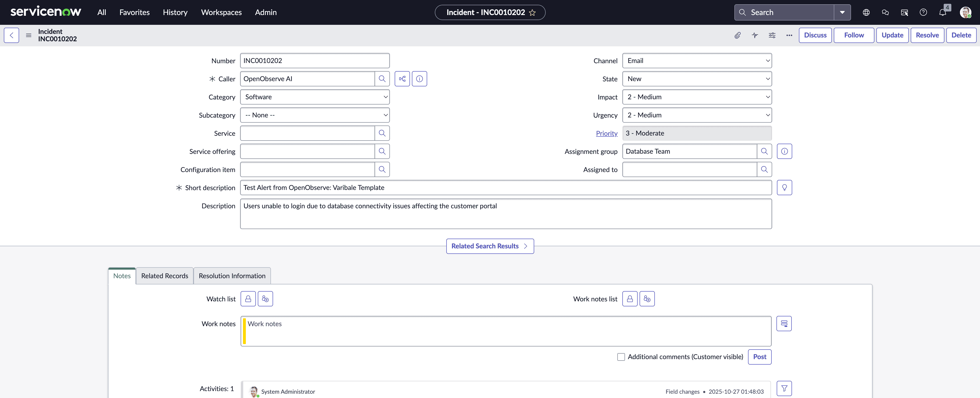This screenshot has height=398, width=980.
Task: Open the Caller info icon
Action: [x=419, y=79]
